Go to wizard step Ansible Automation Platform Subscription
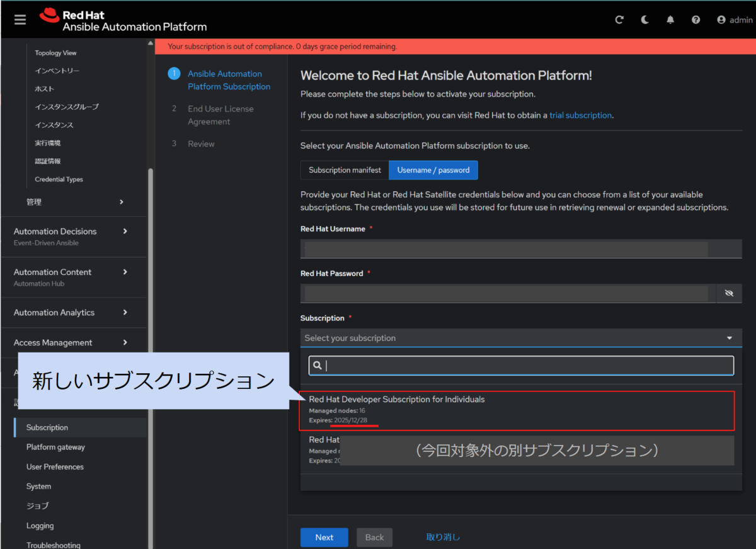 229,80
